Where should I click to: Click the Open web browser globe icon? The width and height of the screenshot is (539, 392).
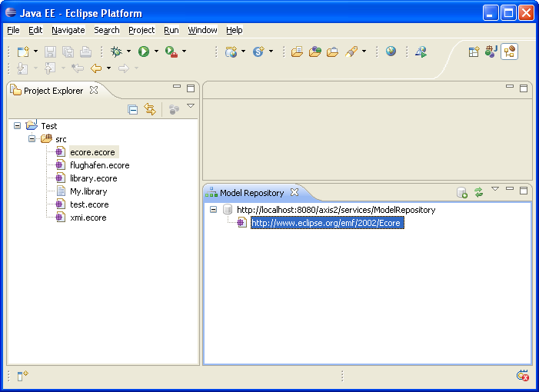coord(391,51)
